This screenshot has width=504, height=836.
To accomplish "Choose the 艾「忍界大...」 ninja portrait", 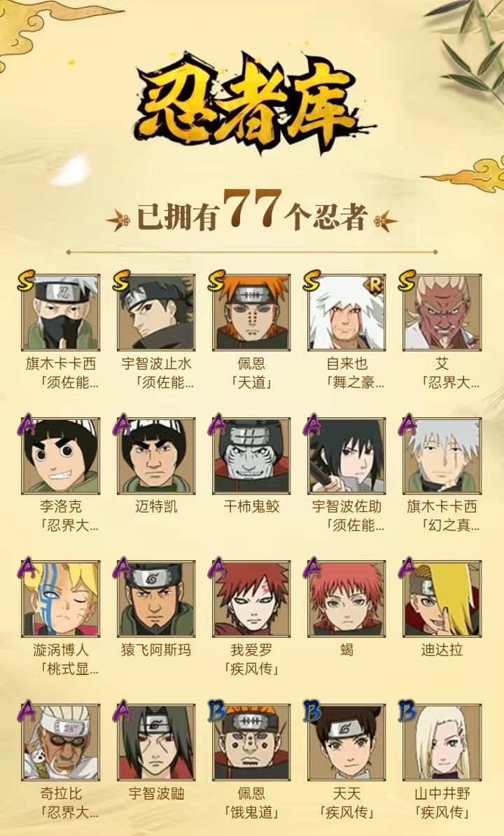I will (442, 312).
